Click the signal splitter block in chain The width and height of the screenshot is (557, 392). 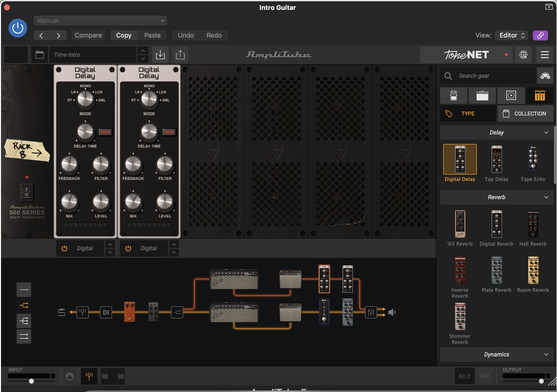click(177, 312)
